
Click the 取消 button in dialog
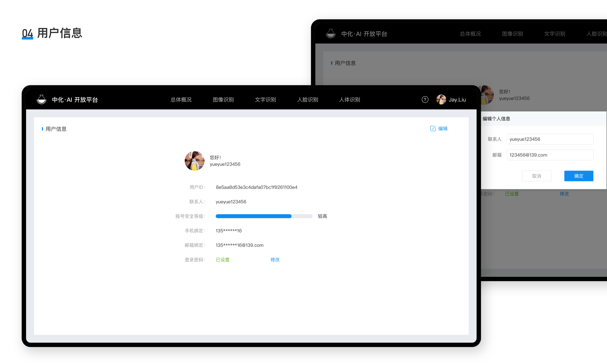coord(536,176)
